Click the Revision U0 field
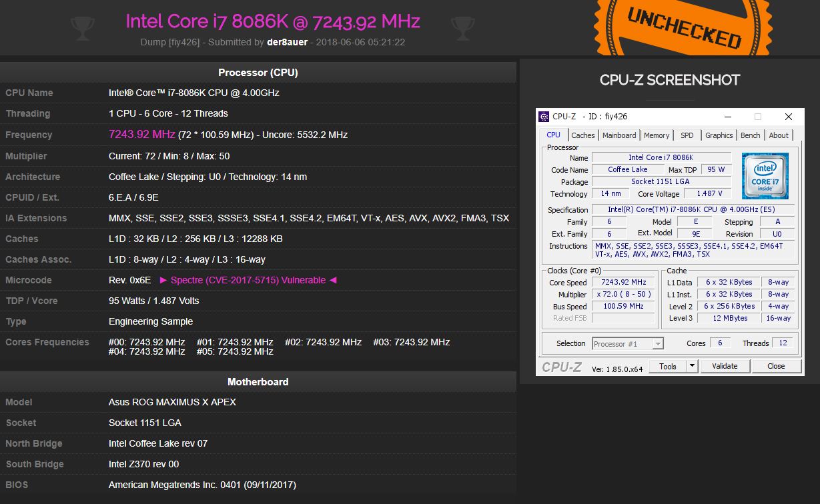The height and width of the screenshot is (504, 820). click(777, 234)
